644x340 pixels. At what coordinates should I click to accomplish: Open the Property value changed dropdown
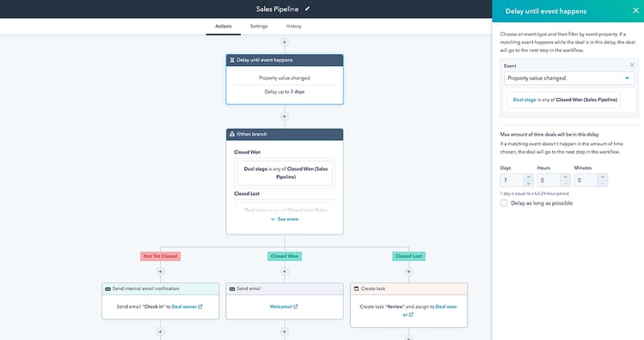coord(569,78)
